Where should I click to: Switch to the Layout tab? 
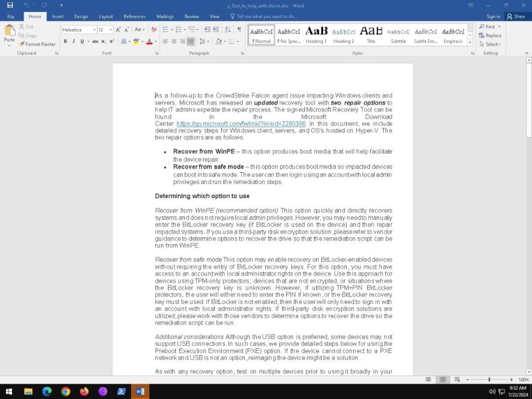click(x=106, y=16)
